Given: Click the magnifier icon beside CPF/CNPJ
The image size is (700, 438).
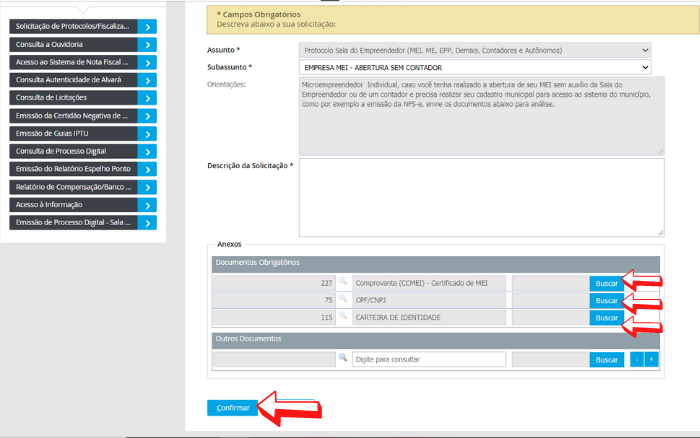Looking at the screenshot, I should 342,300.
